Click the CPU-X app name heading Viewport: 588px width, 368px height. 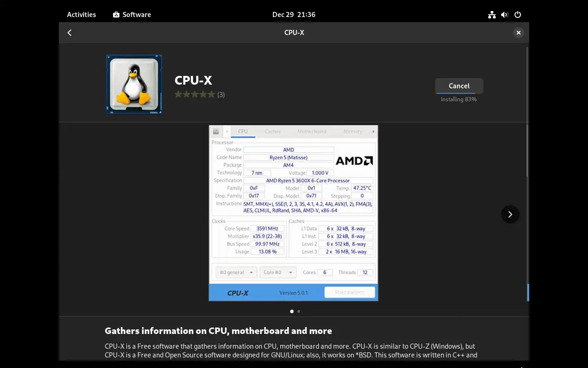click(x=193, y=80)
